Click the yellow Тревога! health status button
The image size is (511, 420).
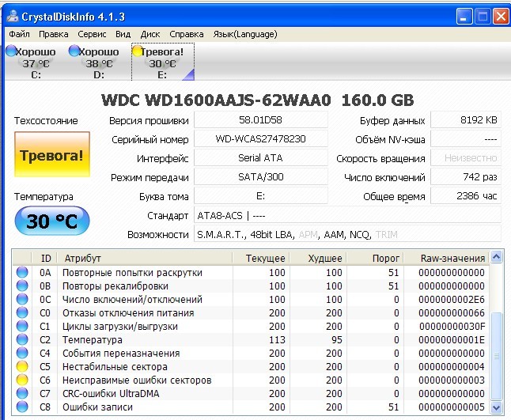click(x=52, y=154)
